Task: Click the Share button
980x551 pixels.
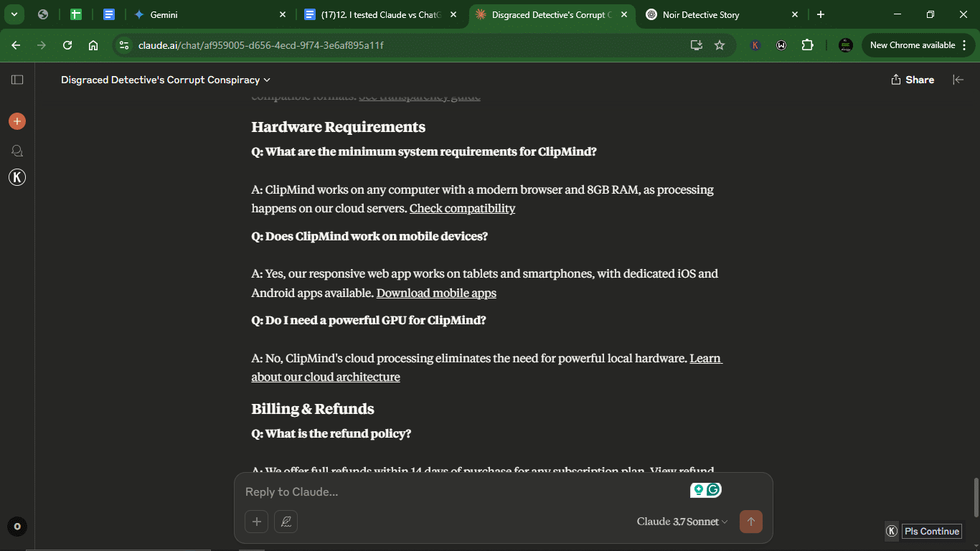Action: pos(913,80)
